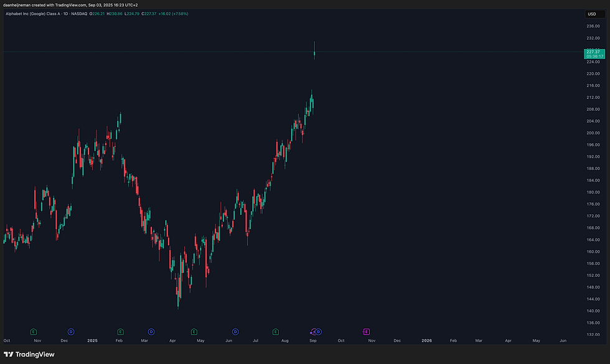Viewport: 610px width, 364px height.
Task: Click the 132.00 price axis label
Action: pos(593,335)
